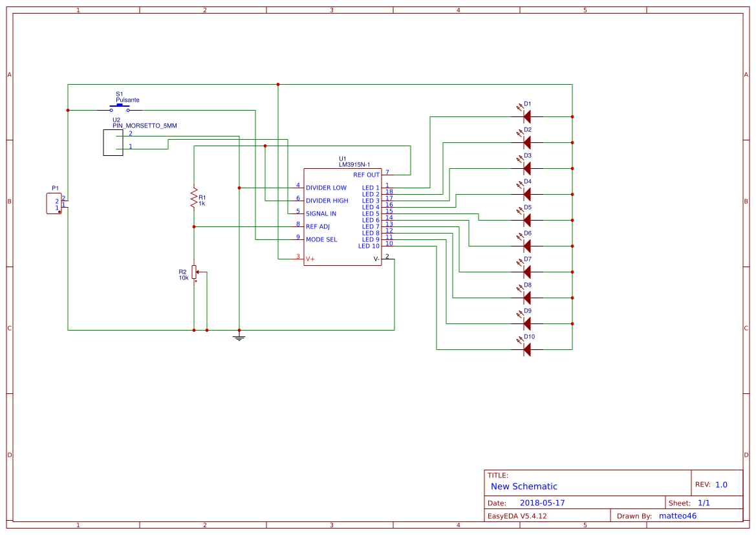
Task: Click the P1 connector symbol
Action: click(53, 204)
